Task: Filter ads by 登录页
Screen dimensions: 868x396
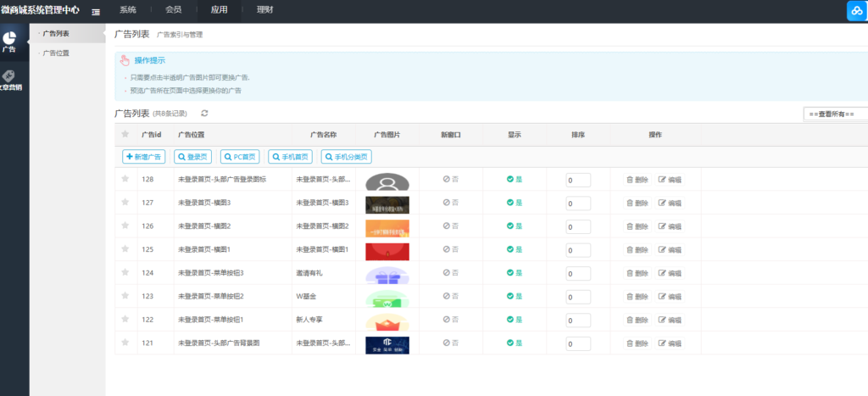Action: point(192,157)
